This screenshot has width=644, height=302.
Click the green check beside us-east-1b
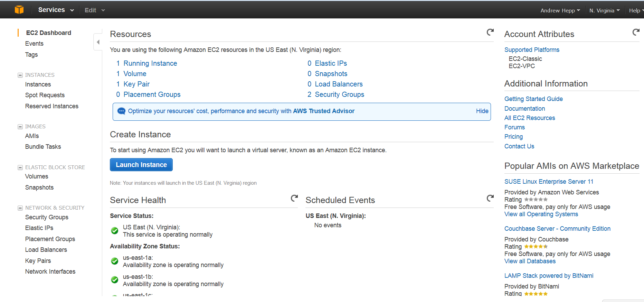(115, 280)
